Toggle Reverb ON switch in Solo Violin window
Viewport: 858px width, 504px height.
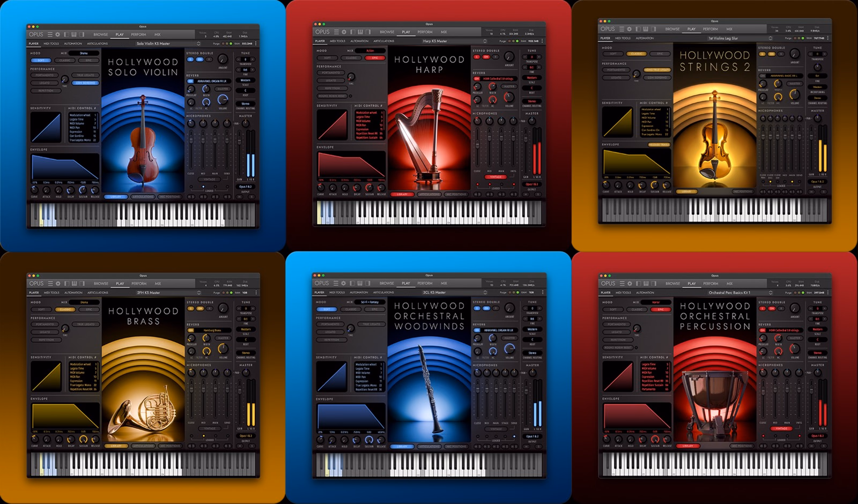click(190, 81)
